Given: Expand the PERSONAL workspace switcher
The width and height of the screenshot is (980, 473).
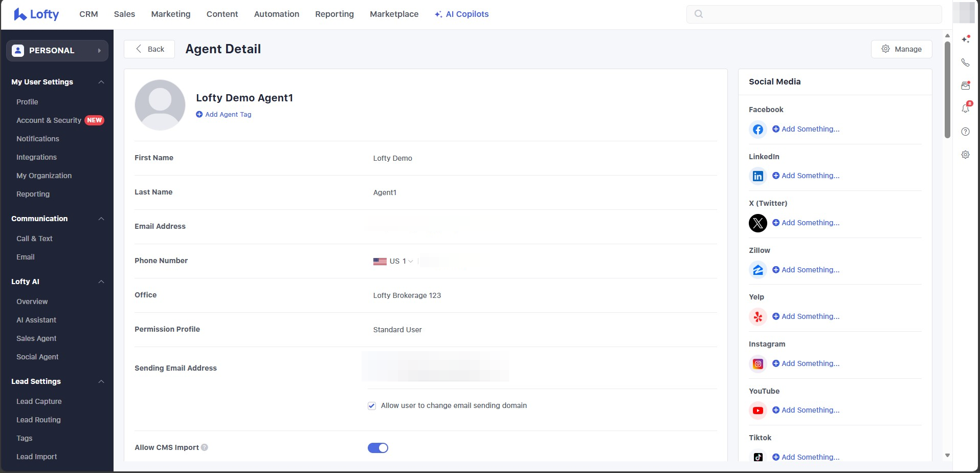Looking at the screenshot, I should coord(57,51).
